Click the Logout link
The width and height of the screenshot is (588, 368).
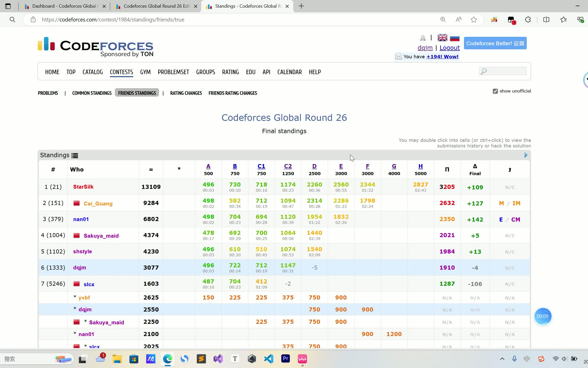coord(449,48)
